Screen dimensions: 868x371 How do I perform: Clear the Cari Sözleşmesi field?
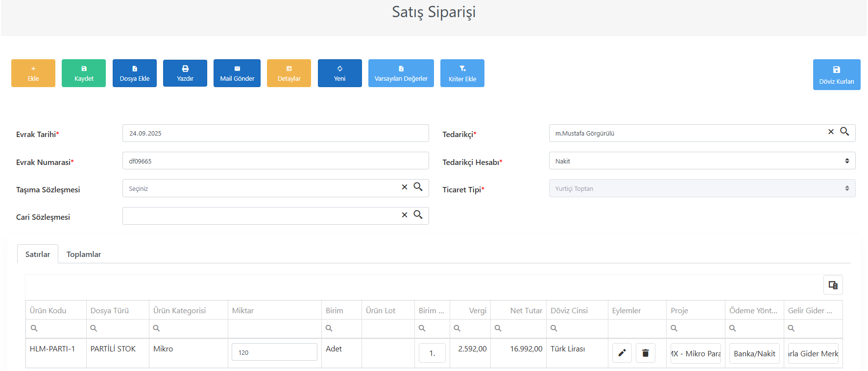405,215
